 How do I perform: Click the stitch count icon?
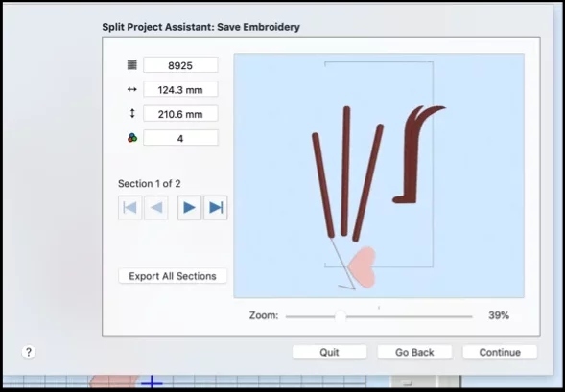coord(132,65)
